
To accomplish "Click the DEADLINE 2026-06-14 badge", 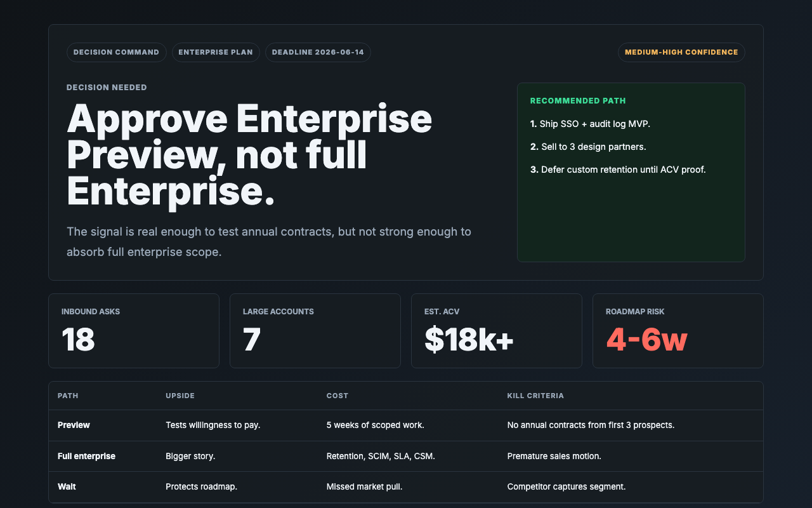I will [318, 52].
